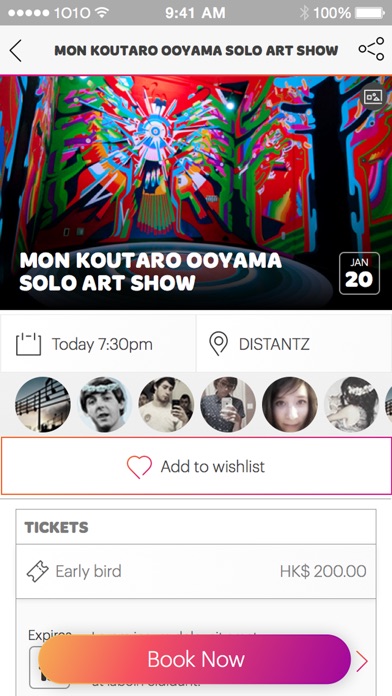Click the Bluetooth icon in status bar

coord(304,13)
